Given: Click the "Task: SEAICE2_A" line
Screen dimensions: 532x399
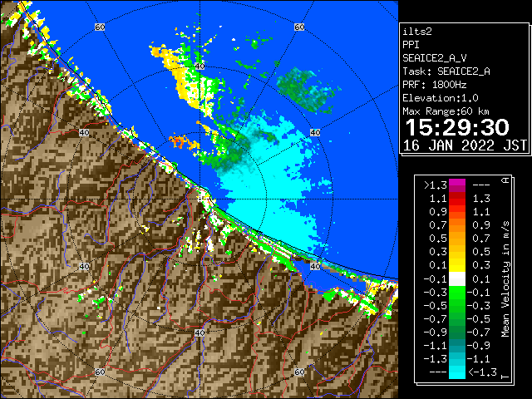Looking at the screenshot, I should click(x=446, y=71).
